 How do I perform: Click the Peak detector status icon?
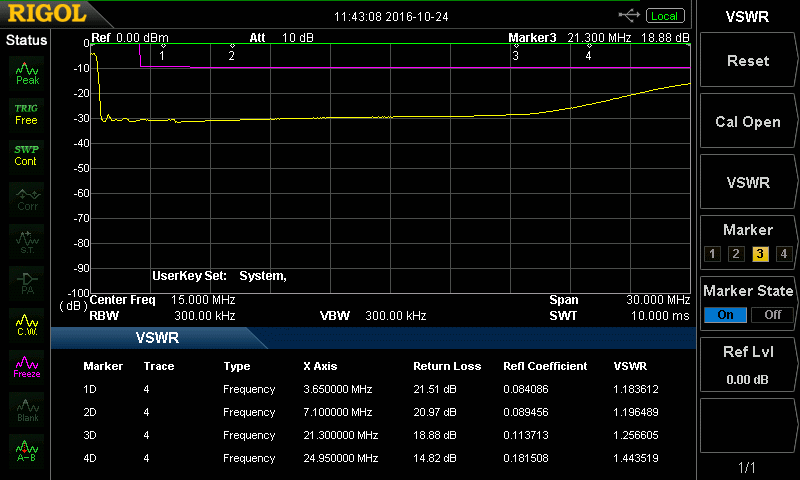27,72
